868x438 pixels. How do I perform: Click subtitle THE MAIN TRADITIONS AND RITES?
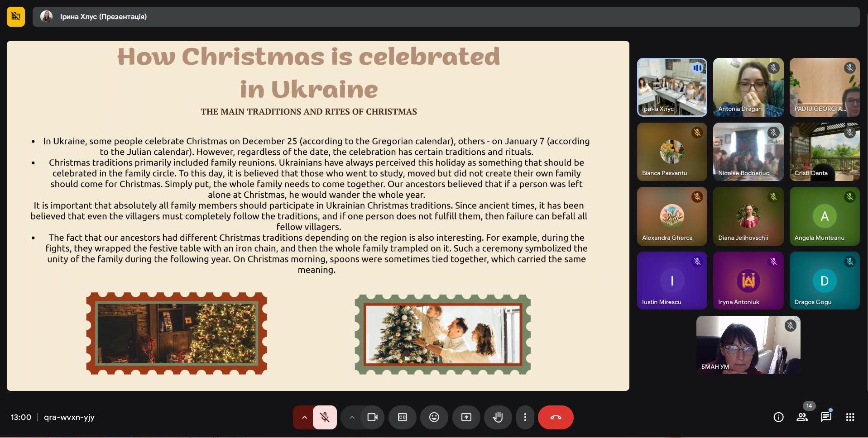coord(309,112)
